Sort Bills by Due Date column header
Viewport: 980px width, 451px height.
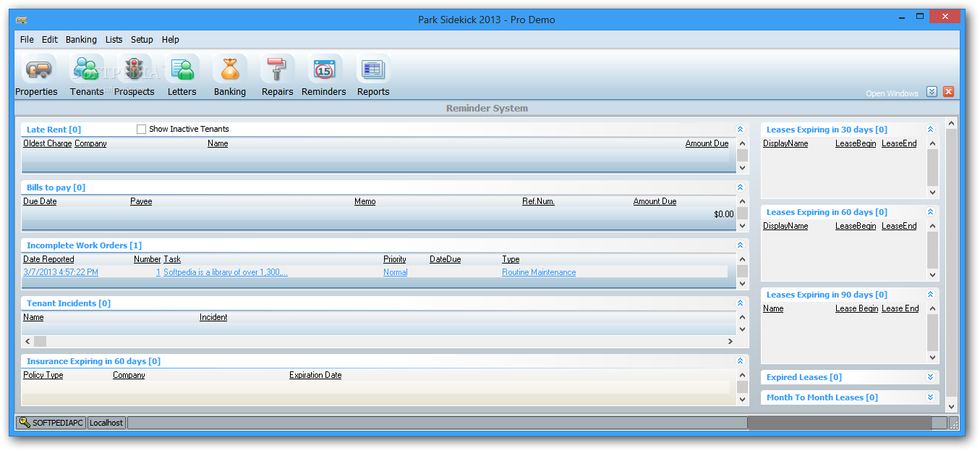tap(40, 201)
